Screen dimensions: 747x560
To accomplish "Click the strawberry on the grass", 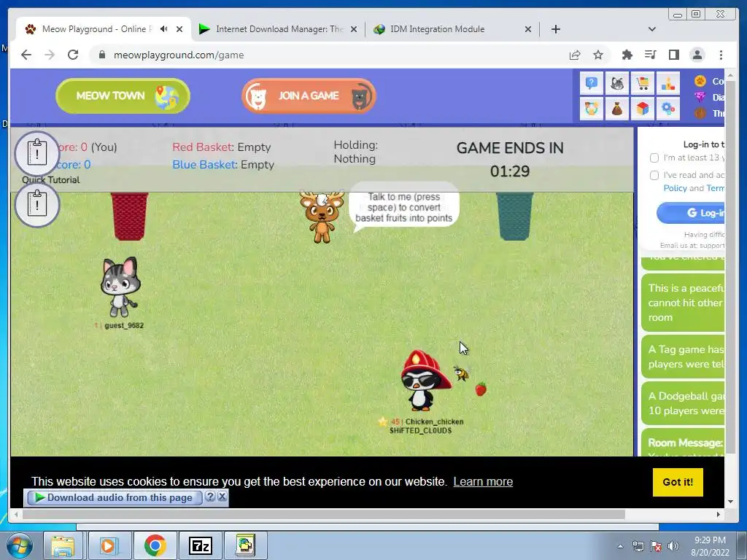I will [x=481, y=389].
